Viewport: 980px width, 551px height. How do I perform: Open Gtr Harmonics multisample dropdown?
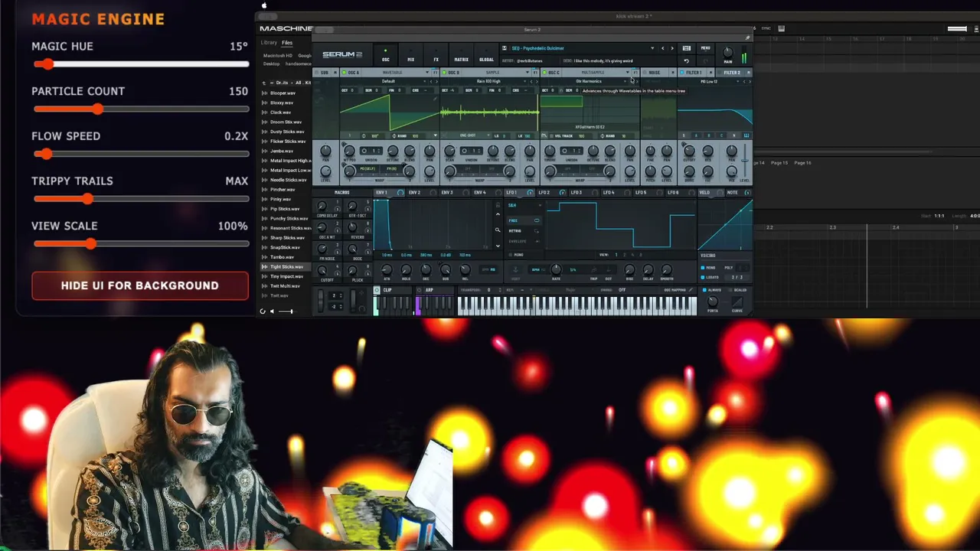(589, 81)
